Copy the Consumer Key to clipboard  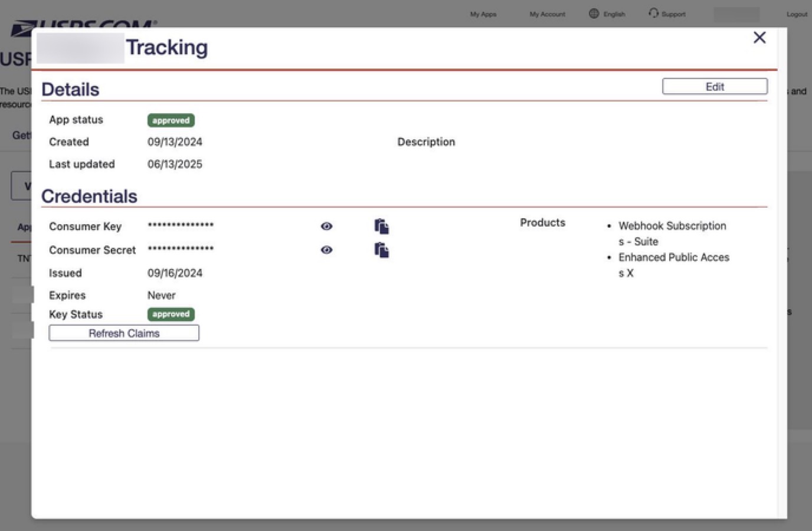pos(382,227)
